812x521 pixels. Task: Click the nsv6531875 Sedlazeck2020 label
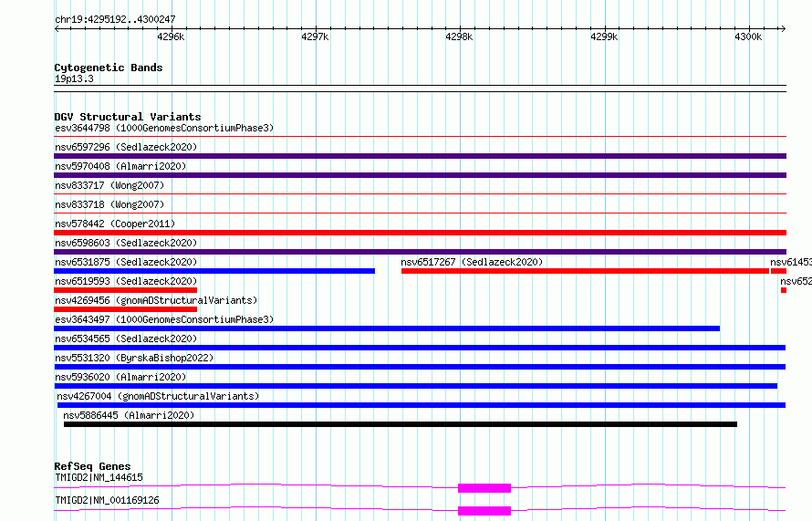(x=126, y=262)
